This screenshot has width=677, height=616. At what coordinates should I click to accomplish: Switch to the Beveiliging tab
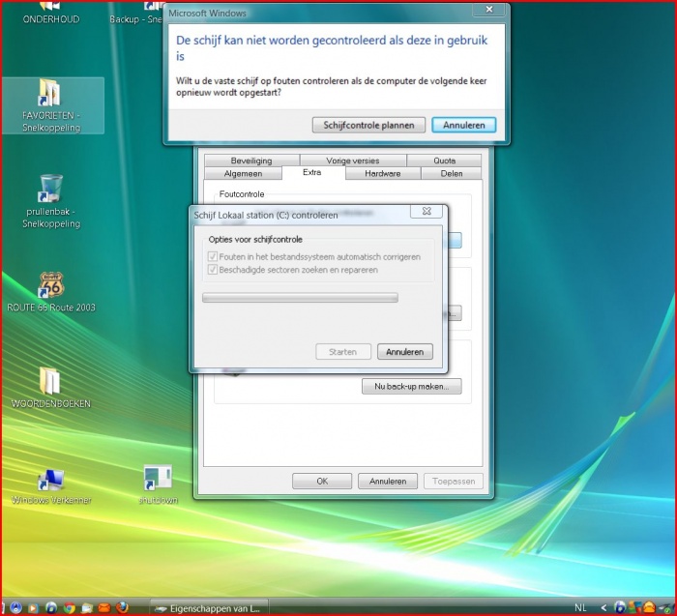pos(251,161)
